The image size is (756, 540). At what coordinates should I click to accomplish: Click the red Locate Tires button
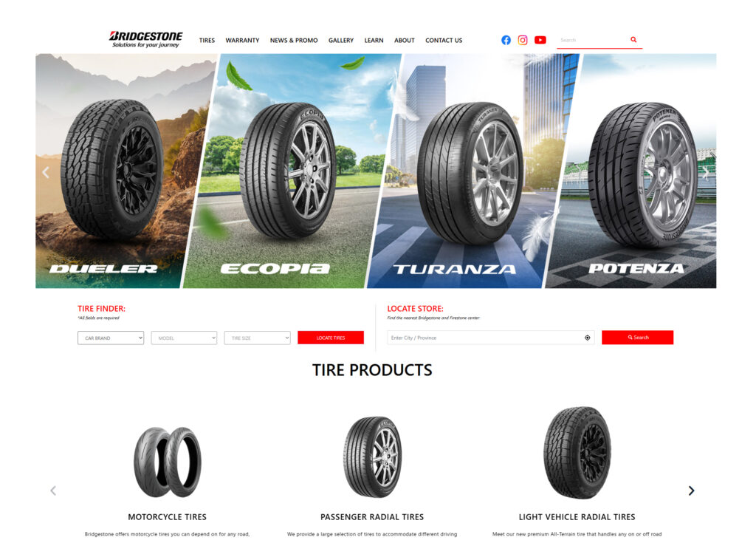pyautogui.click(x=331, y=338)
